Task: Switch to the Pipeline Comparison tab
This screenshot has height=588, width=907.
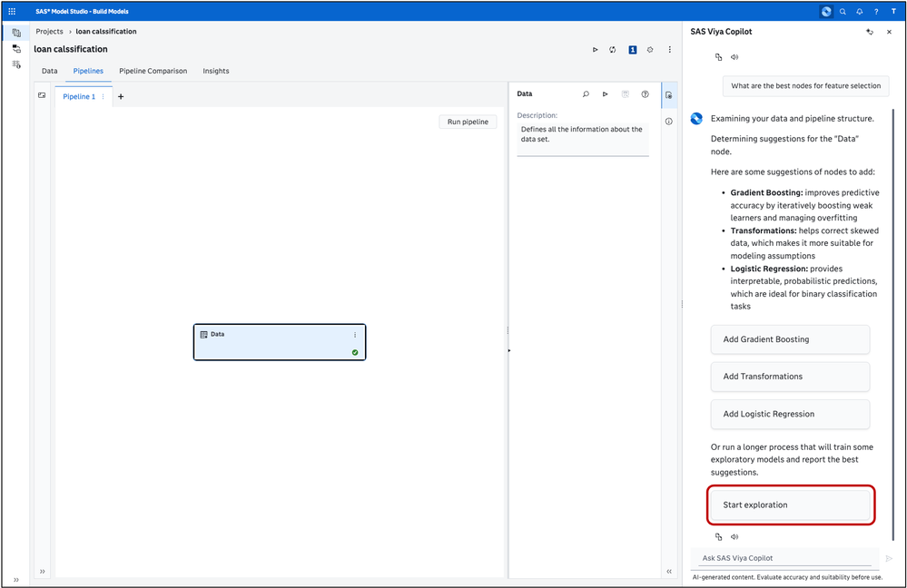Action: [x=153, y=71]
